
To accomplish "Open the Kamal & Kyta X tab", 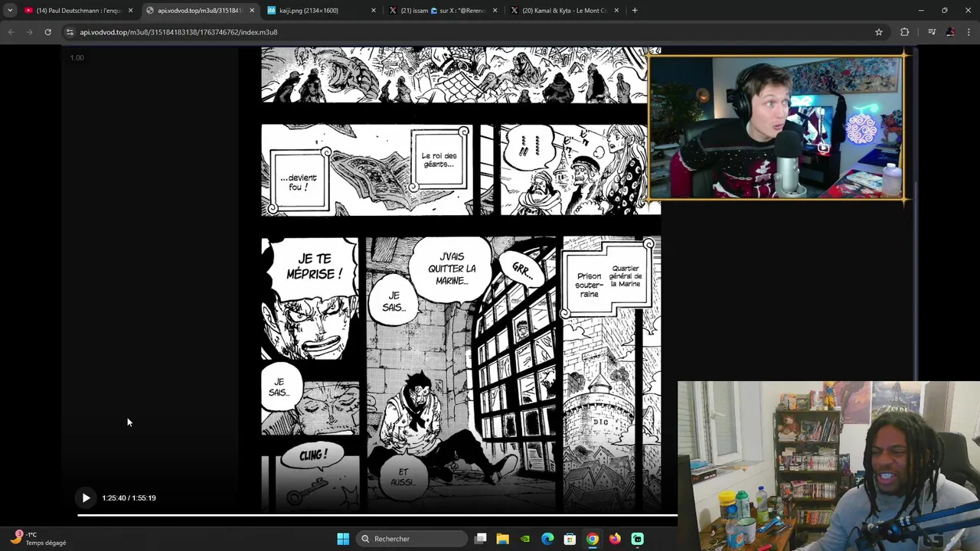I will (564, 11).
